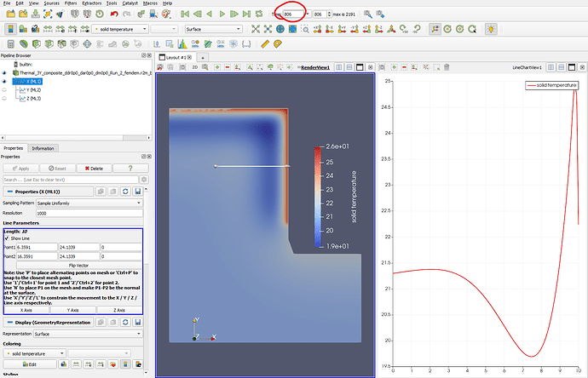Click the light bulb toolbar icon

(x=490, y=29)
